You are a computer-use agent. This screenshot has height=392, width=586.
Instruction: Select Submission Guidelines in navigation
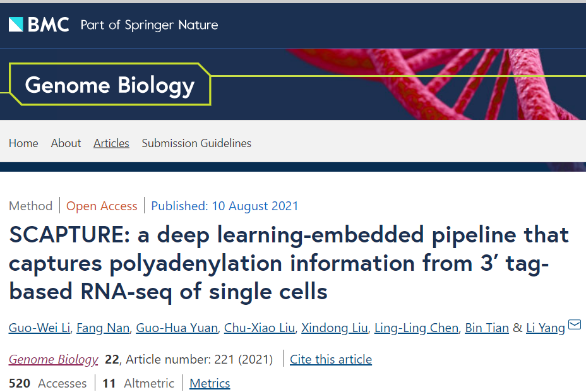[196, 143]
